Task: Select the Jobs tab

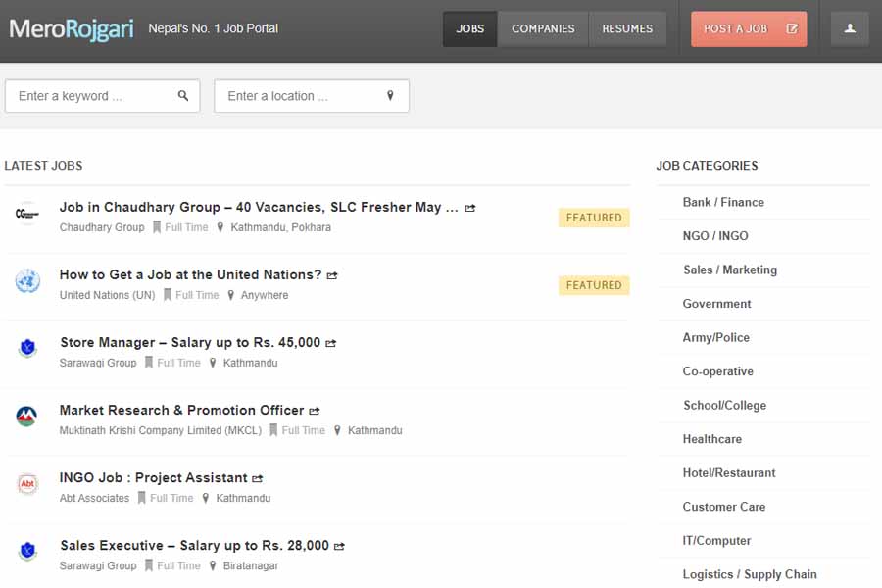Action: click(470, 29)
